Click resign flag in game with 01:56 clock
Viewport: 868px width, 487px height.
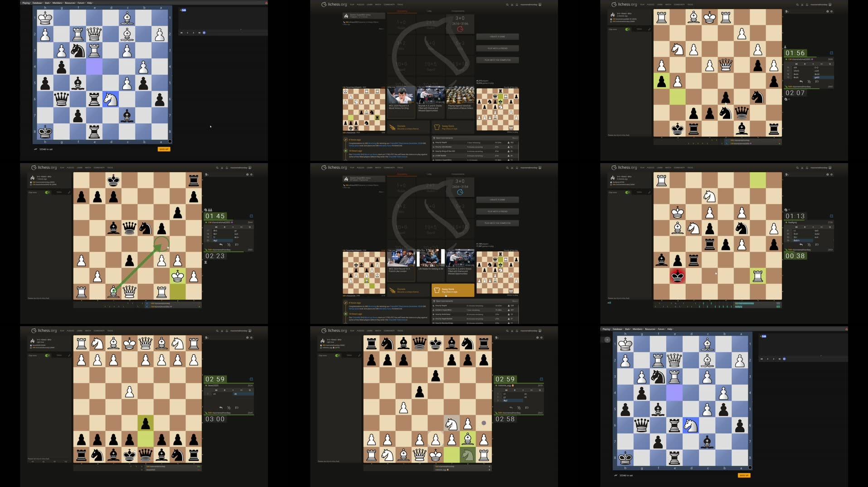(x=817, y=82)
